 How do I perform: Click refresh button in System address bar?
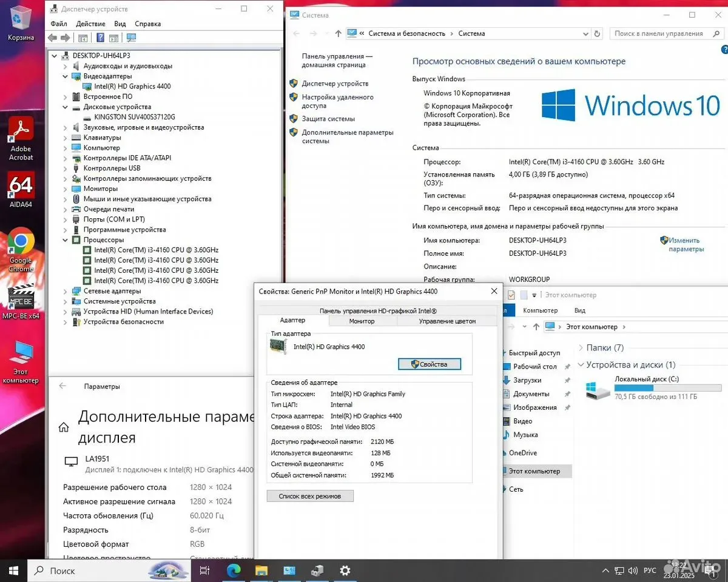(597, 34)
